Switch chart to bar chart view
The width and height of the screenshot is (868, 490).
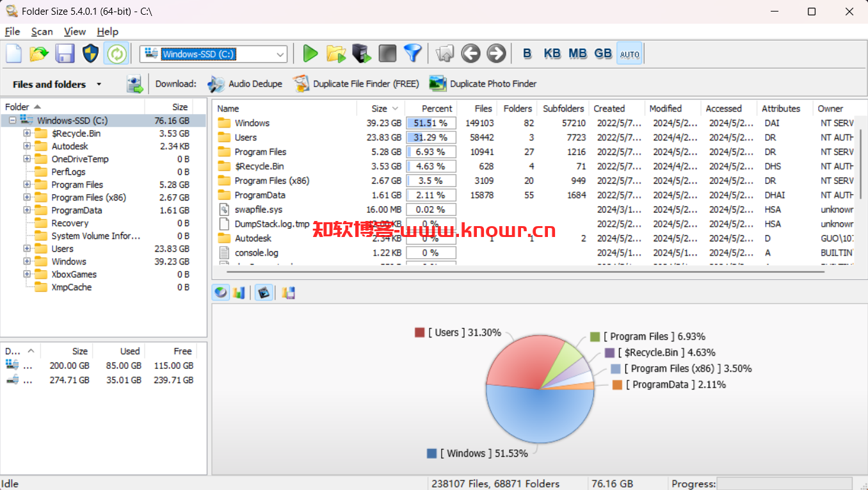click(239, 293)
